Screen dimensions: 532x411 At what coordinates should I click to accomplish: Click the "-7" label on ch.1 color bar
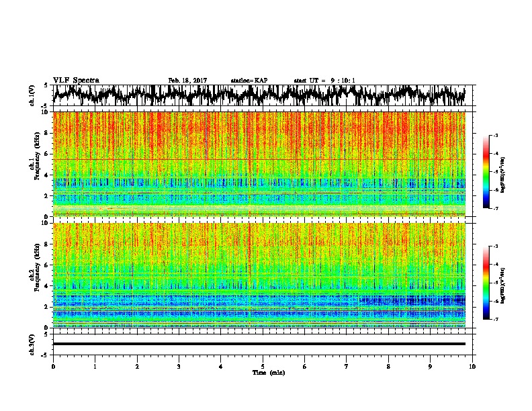coord(495,208)
